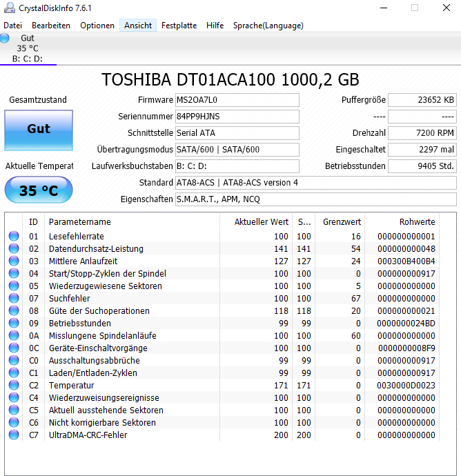461x476 pixels.
Task: Open the Datei menu
Action: pyautogui.click(x=12, y=26)
